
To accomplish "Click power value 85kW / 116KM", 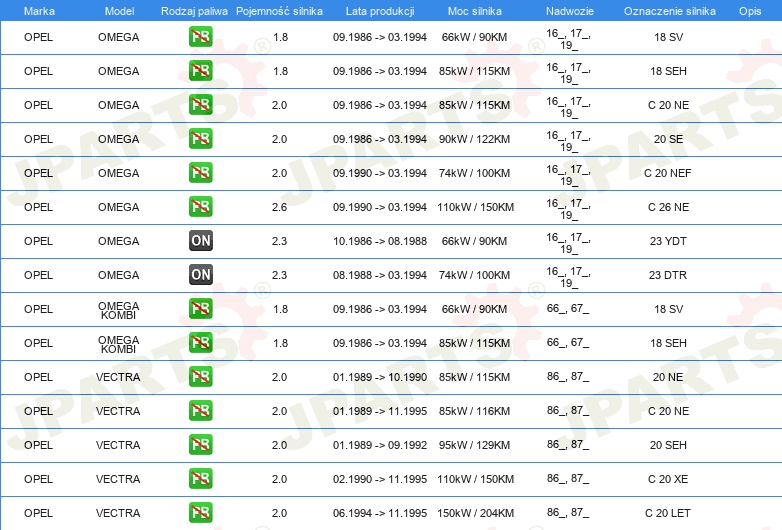I will 474,411.
